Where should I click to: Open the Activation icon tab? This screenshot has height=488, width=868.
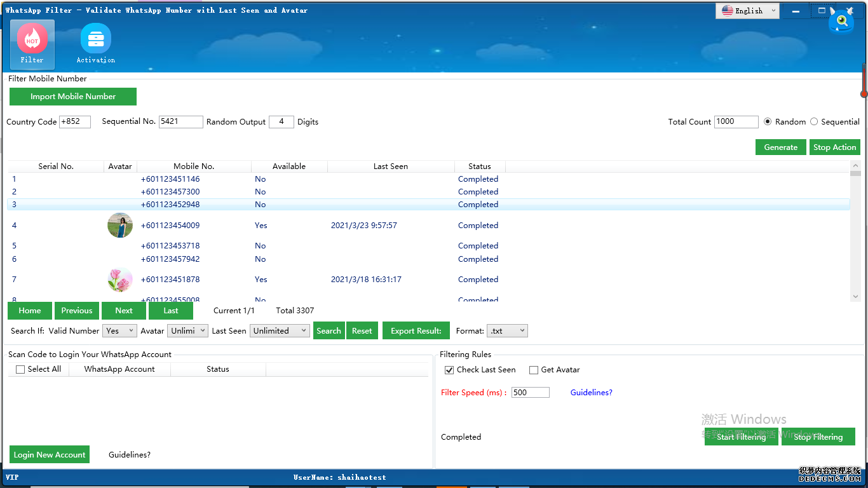point(96,44)
